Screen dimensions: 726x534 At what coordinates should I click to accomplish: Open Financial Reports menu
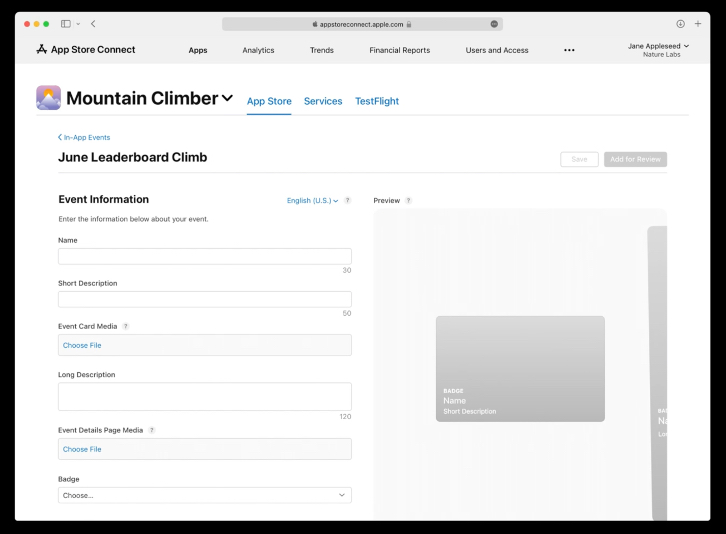(400, 50)
